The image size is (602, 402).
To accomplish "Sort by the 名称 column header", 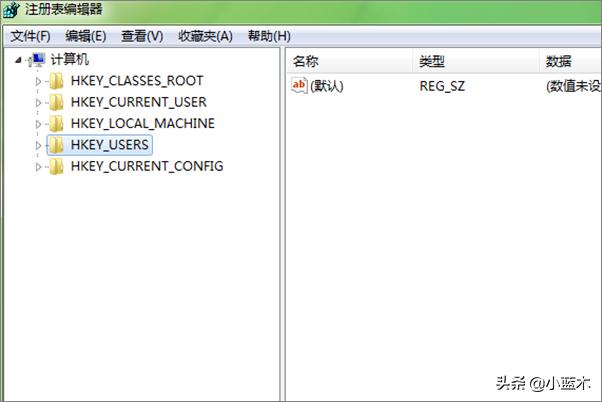I will (x=349, y=61).
